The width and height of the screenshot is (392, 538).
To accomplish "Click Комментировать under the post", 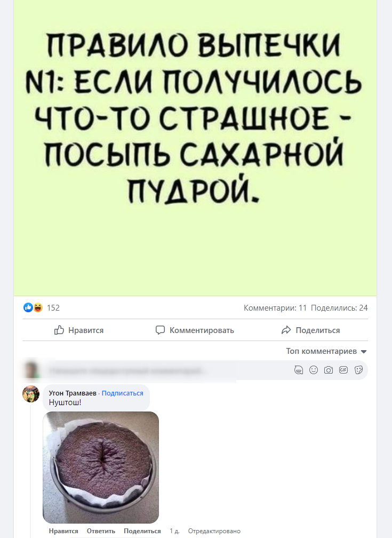I will 195,330.
